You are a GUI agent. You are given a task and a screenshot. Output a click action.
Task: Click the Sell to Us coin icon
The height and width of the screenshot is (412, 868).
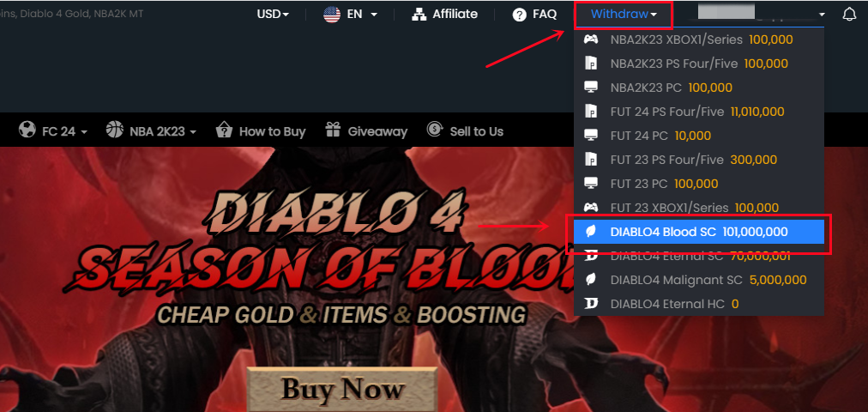coord(435,130)
